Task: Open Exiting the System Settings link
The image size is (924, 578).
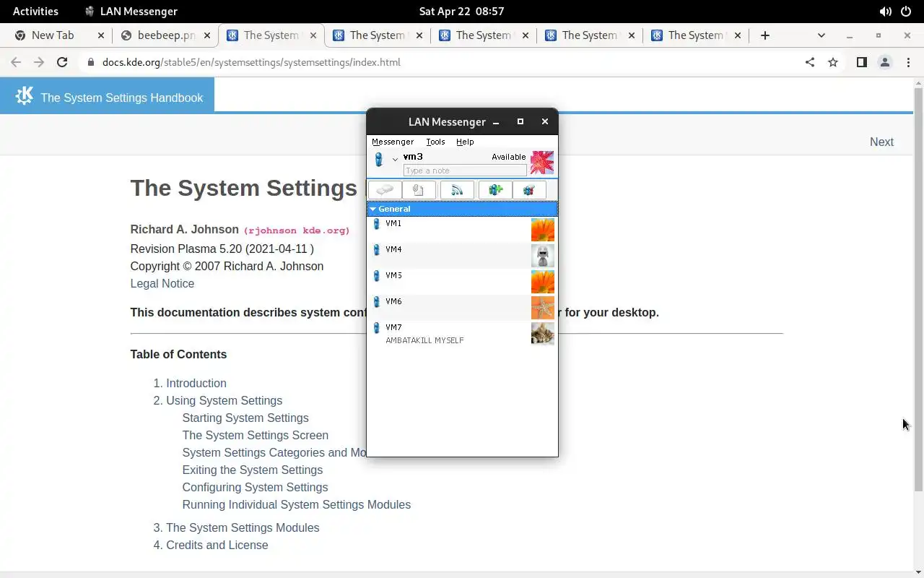Action: 253,470
